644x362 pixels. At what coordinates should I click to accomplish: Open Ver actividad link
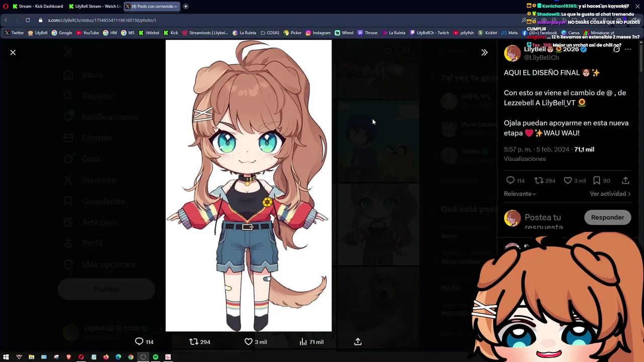pyautogui.click(x=610, y=194)
